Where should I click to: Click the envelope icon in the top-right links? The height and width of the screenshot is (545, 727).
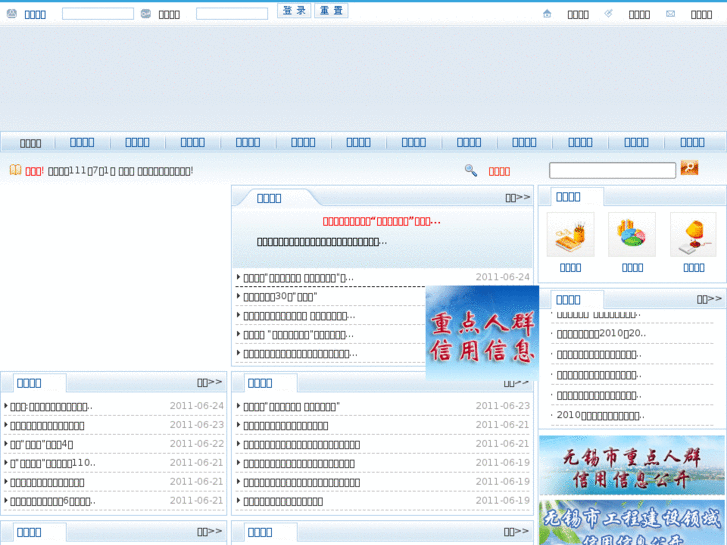click(x=670, y=14)
